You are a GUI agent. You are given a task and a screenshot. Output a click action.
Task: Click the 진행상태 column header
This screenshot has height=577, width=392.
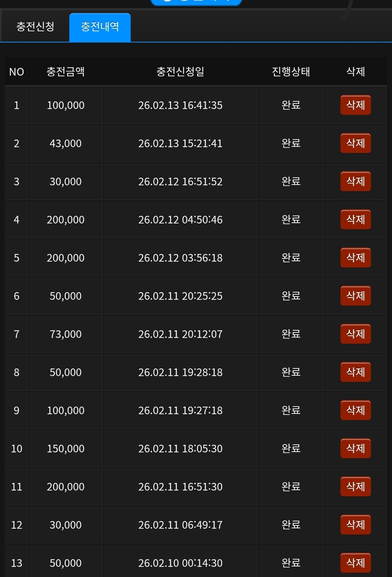[x=291, y=72]
